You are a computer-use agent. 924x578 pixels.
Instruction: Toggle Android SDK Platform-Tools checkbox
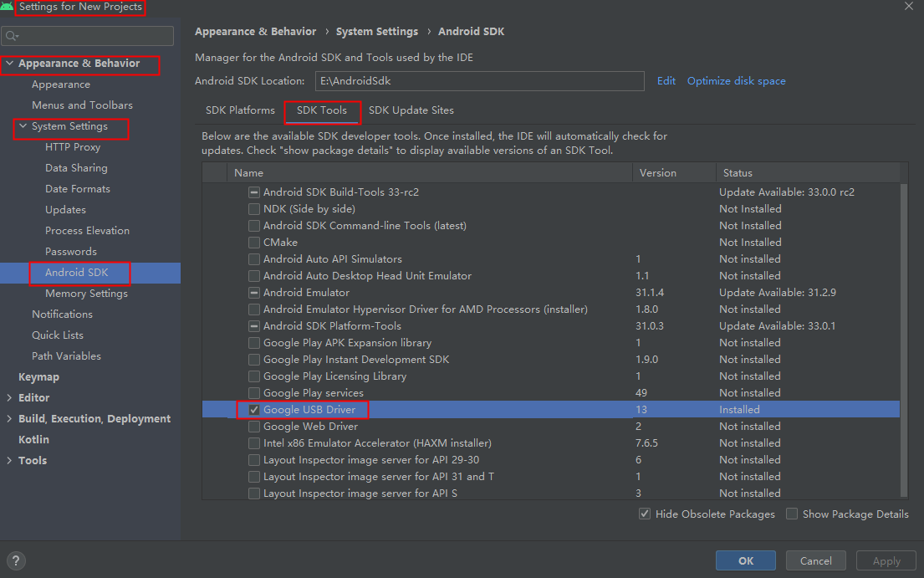254,326
